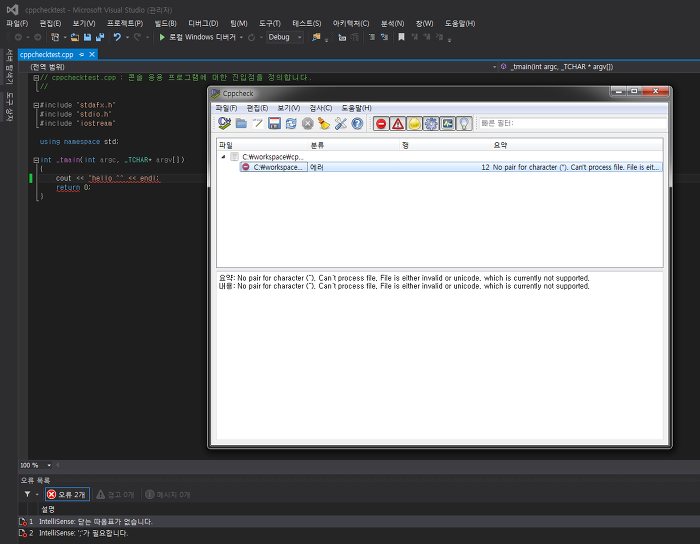Open Visual Studio 도구(T) menu
This screenshot has height=544, width=700.
tap(270, 23)
